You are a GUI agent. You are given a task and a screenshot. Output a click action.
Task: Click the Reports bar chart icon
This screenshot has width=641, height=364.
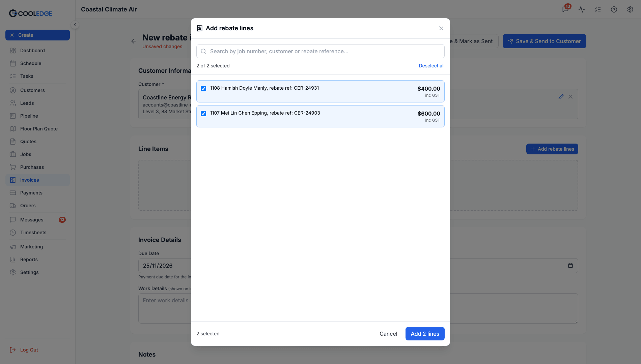tap(13, 260)
